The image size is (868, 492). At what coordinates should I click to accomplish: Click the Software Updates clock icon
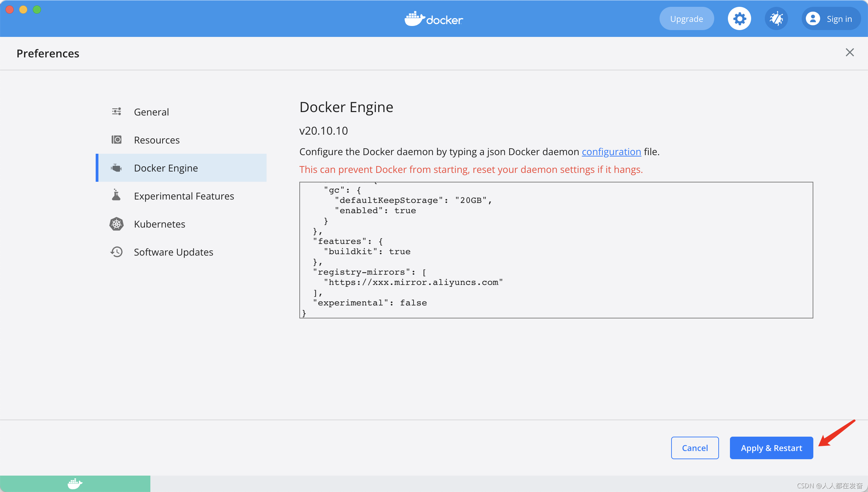pyautogui.click(x=117, y=252)
